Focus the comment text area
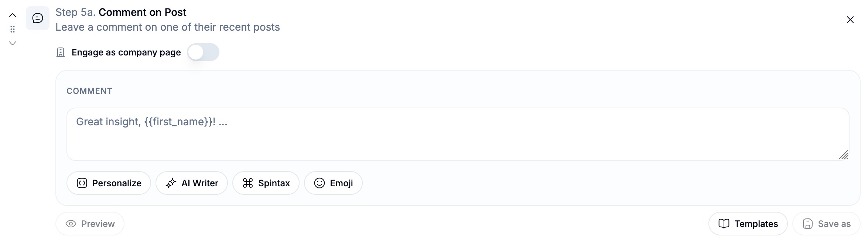Viewport: 868px width, 241px height. (458, 134)
